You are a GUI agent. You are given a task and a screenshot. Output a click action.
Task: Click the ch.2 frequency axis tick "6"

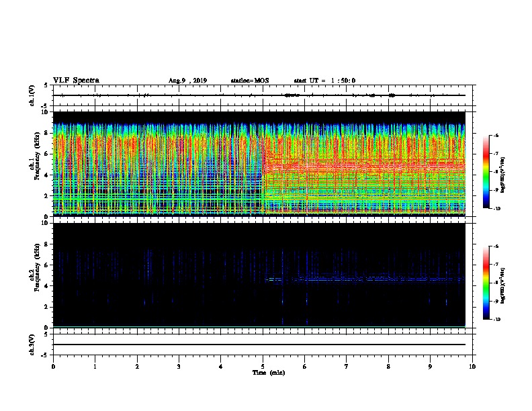click(x=46, y=265)
